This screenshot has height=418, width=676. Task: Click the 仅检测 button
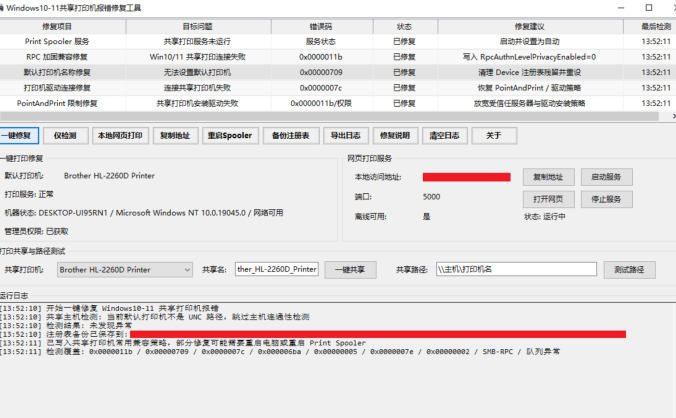coord(66,136)
